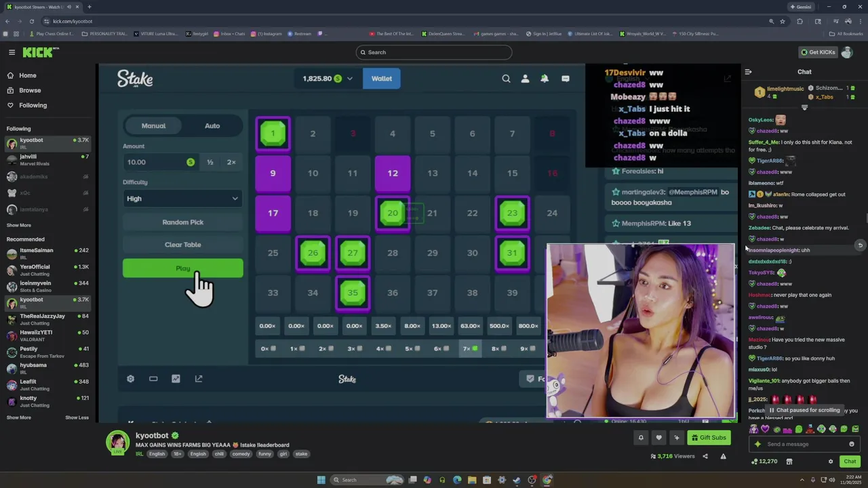868x488 pixels.
Task: Open Stake notifications bell
Action: click(x=545, y=79)
